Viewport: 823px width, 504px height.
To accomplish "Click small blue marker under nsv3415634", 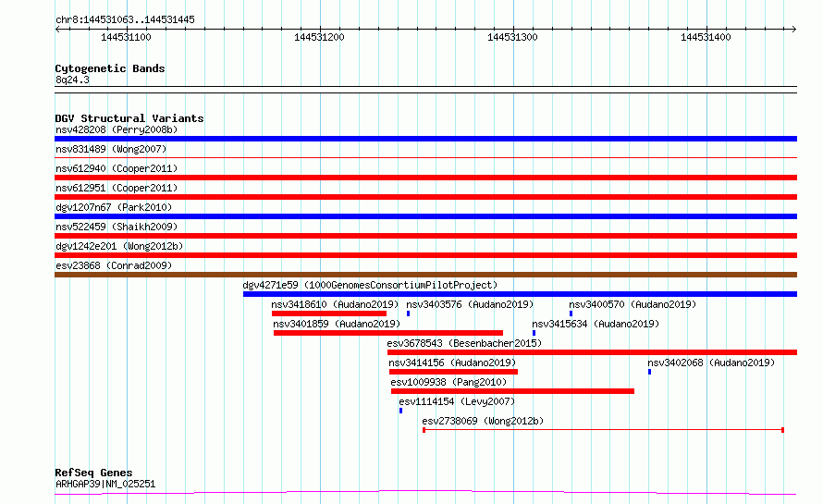I will click(x=534, y=333).
